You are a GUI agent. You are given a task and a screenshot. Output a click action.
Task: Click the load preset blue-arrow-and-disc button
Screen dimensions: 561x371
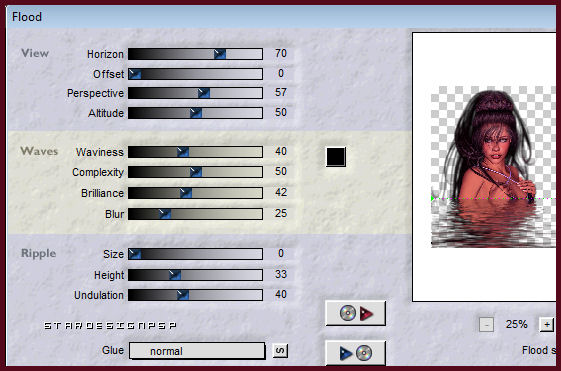tap(355, 353)
